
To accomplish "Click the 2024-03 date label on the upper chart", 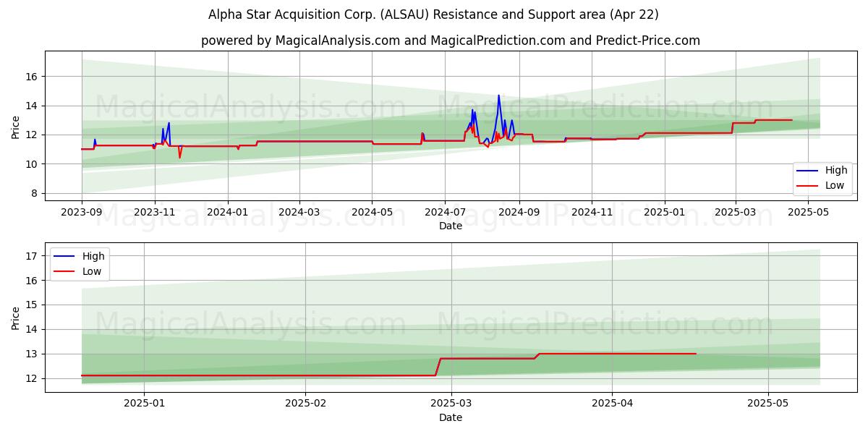I will click(299, 213).
